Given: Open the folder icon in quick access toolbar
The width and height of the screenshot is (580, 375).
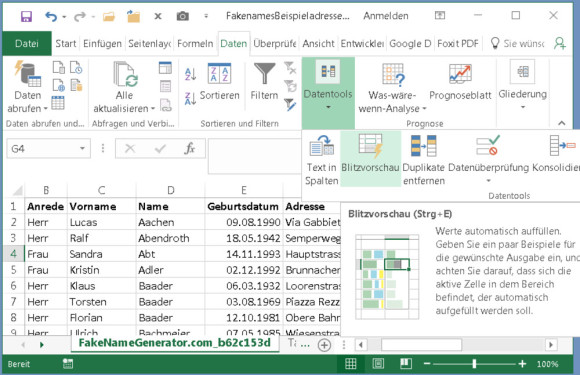Looking at the screenshot, I should (x=109, y=16).
